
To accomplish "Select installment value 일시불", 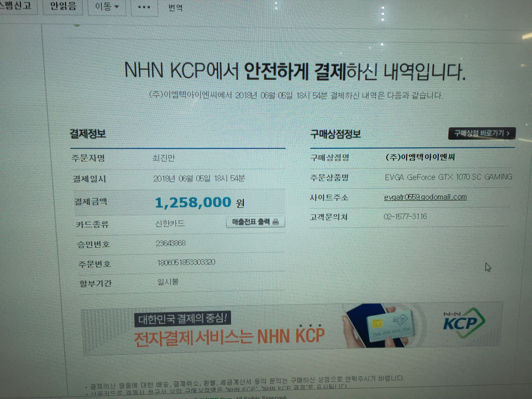I will [168, 281].
